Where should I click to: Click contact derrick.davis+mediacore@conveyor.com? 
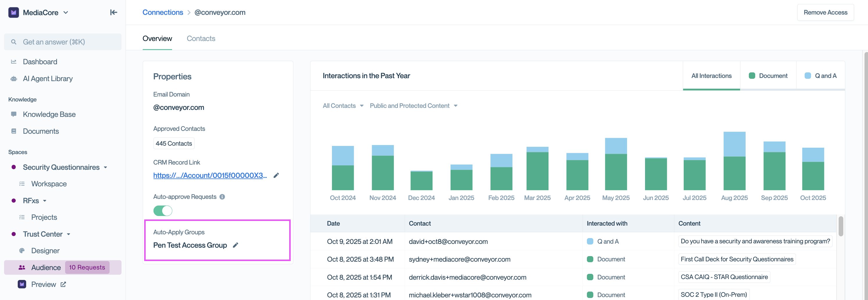point(467,277)
